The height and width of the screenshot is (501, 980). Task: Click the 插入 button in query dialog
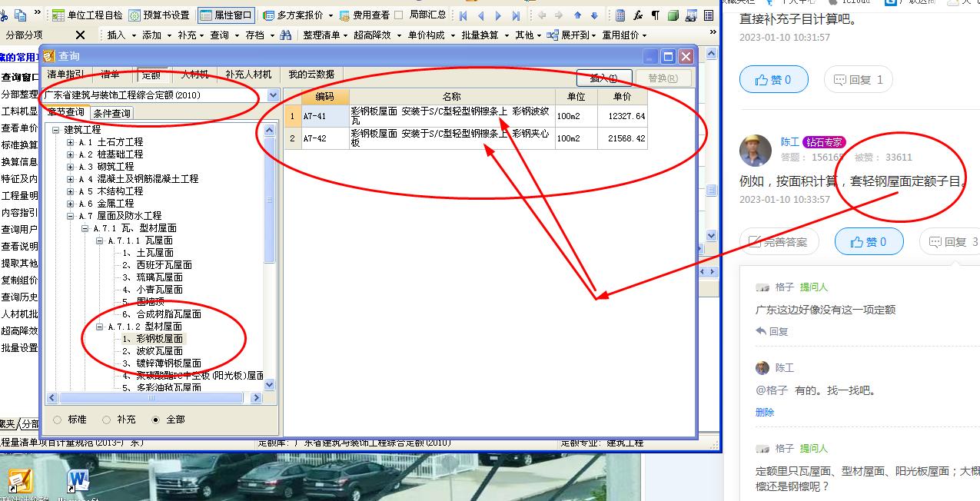604,78
